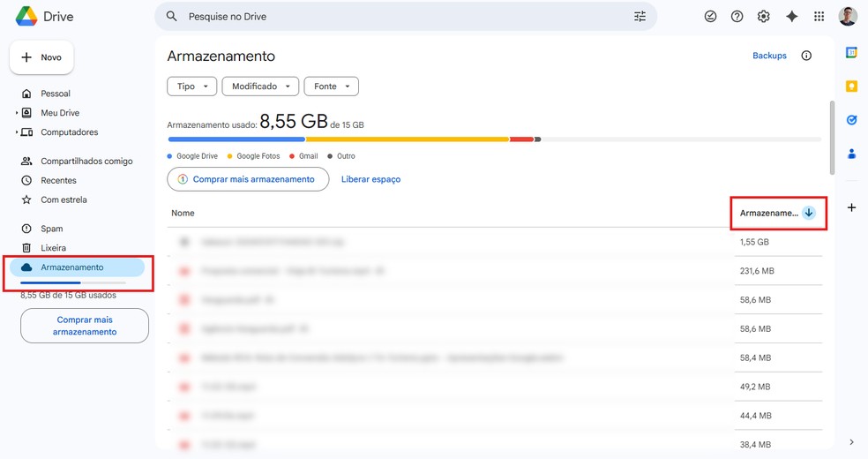Go to Lixeira in sidebar
The width and height of the screenshot is (868, 459).
pyautogui.click(x=53, y=248)
